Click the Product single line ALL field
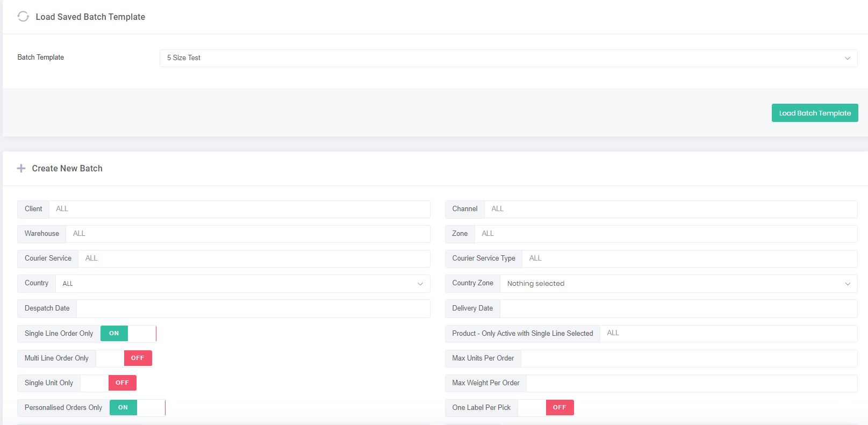 click(729, 334)
